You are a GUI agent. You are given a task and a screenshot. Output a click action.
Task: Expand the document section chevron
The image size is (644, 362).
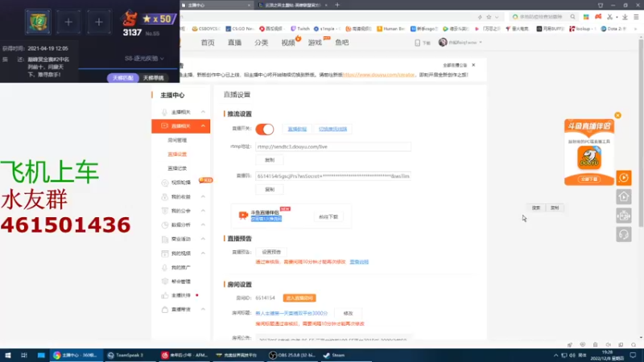[x=203, y=239]
